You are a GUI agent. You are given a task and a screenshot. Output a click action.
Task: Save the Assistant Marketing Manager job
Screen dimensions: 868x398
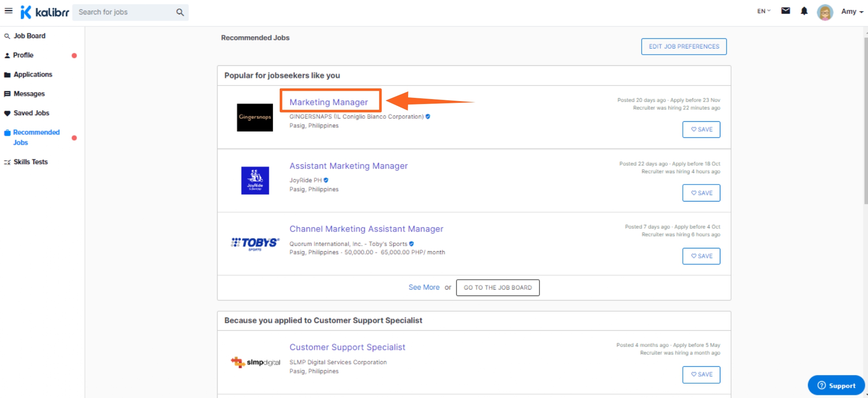(701, 193)
